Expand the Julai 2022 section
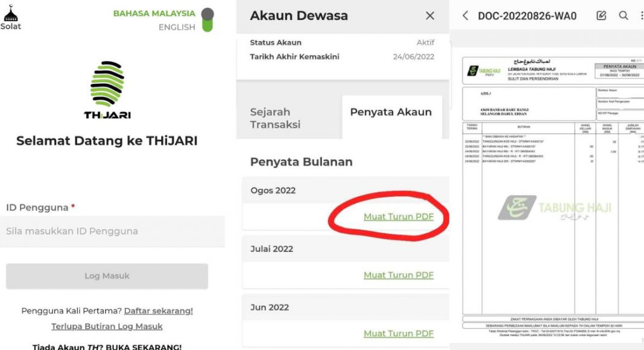 click(269, 249)
